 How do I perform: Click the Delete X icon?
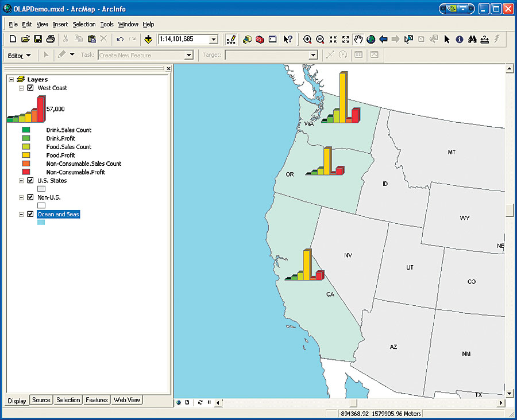coord(104,39)
